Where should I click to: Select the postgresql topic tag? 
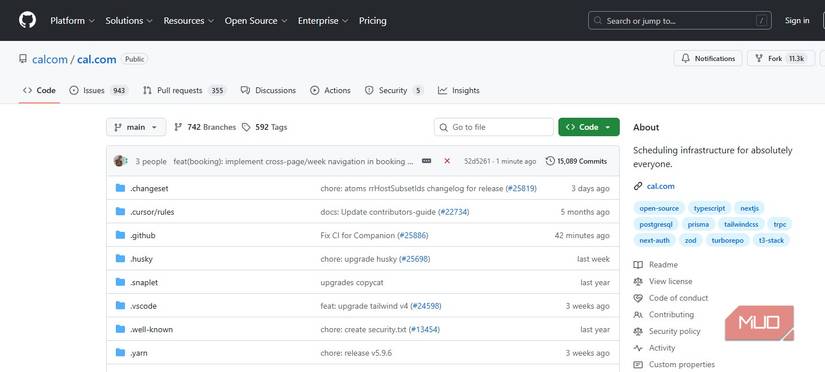pyautogui.click(x=656, y=224)
